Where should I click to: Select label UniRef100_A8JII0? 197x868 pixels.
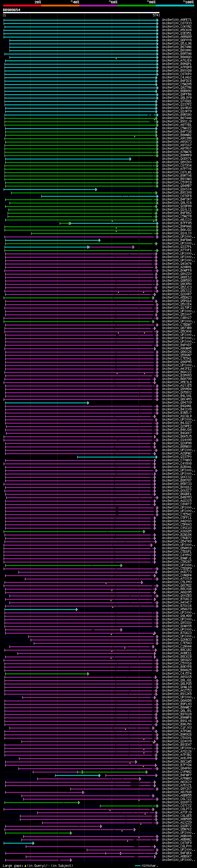coord(176,220)
